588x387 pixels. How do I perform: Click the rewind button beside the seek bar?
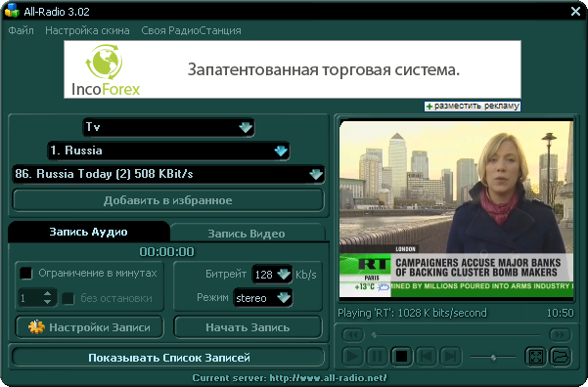click(353, 334)
